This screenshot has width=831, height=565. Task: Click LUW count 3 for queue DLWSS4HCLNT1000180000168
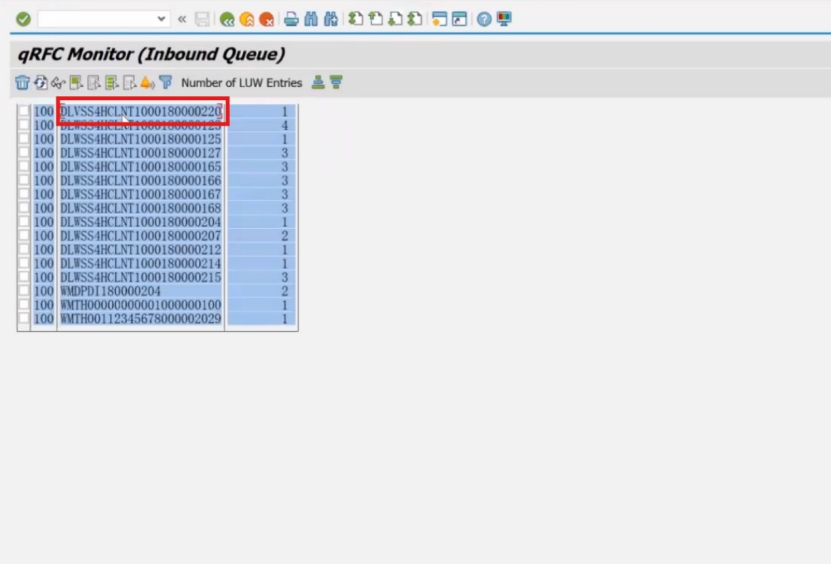(285, 208)
